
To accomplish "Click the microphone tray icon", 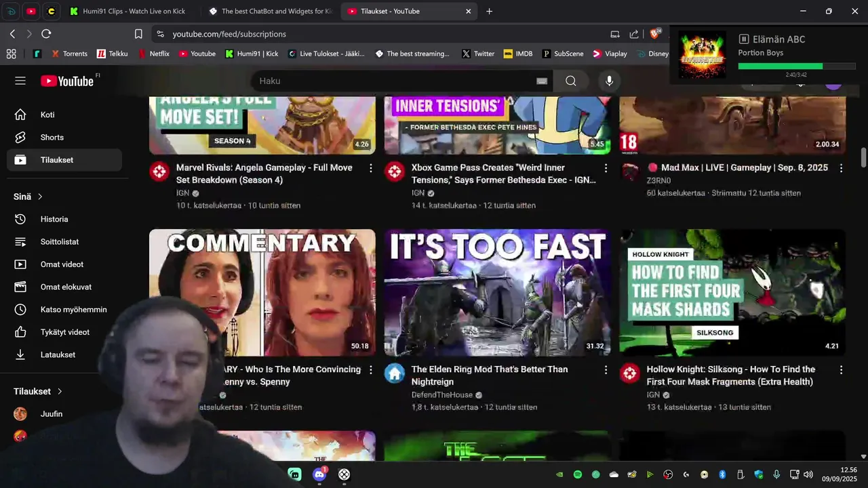I will [x=776, y=474].
